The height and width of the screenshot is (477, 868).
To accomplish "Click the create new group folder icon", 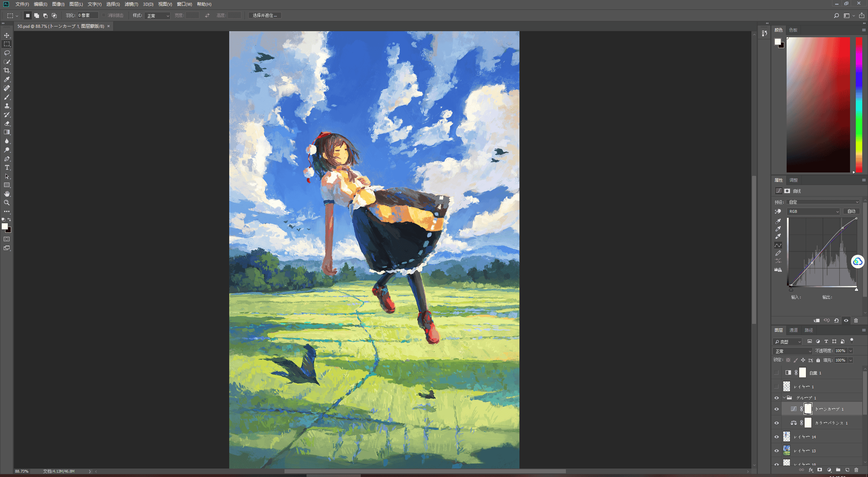I will coord(838,470).
